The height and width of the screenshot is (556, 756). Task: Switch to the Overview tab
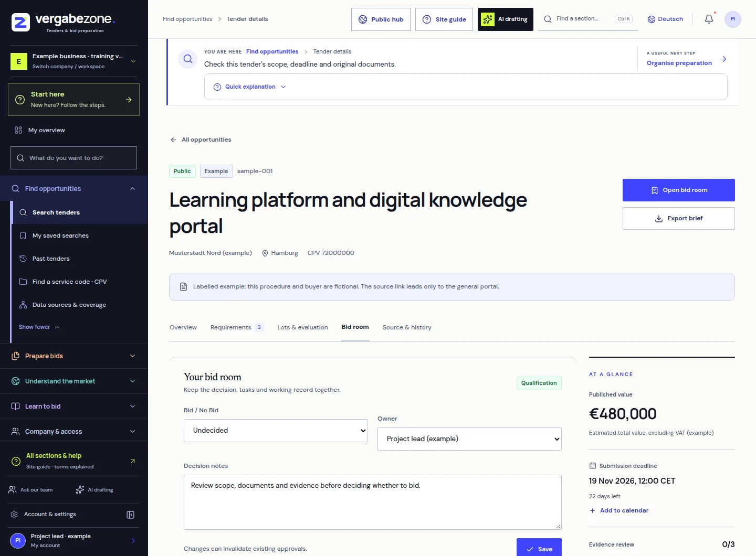tap(183, 327)
